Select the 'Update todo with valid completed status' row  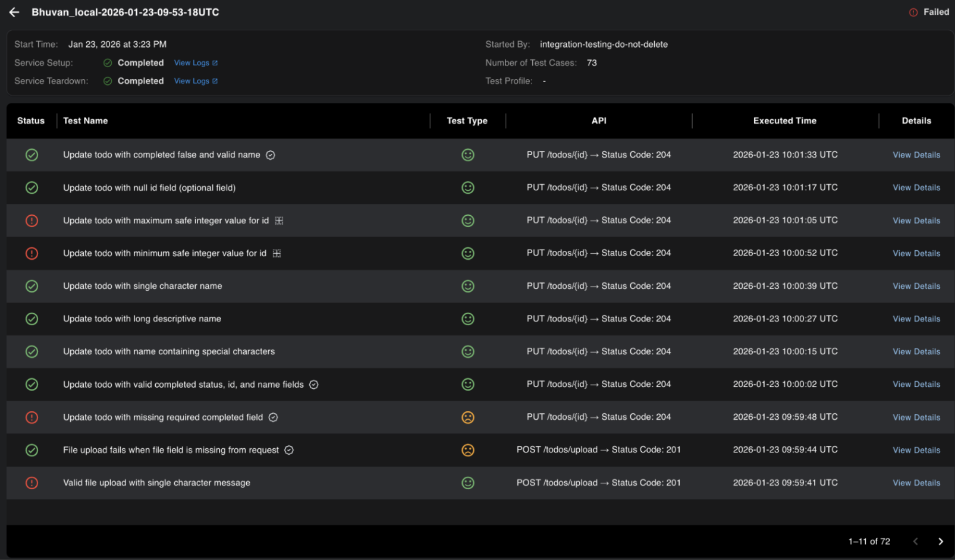click(183, 385)
